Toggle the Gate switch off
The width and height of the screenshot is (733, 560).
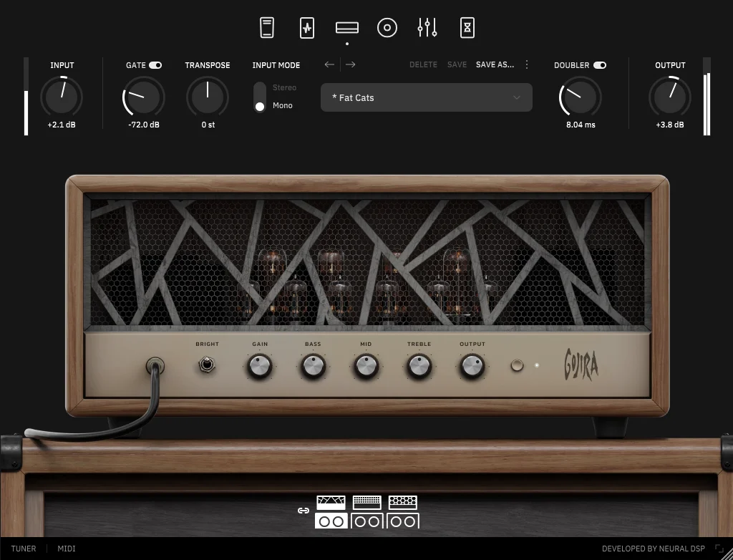(x=155, y=65)
